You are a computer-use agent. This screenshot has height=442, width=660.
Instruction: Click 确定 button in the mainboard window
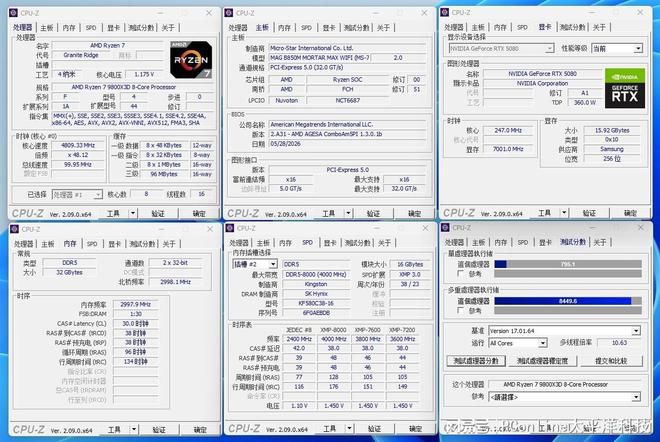[x=415, y=213]
